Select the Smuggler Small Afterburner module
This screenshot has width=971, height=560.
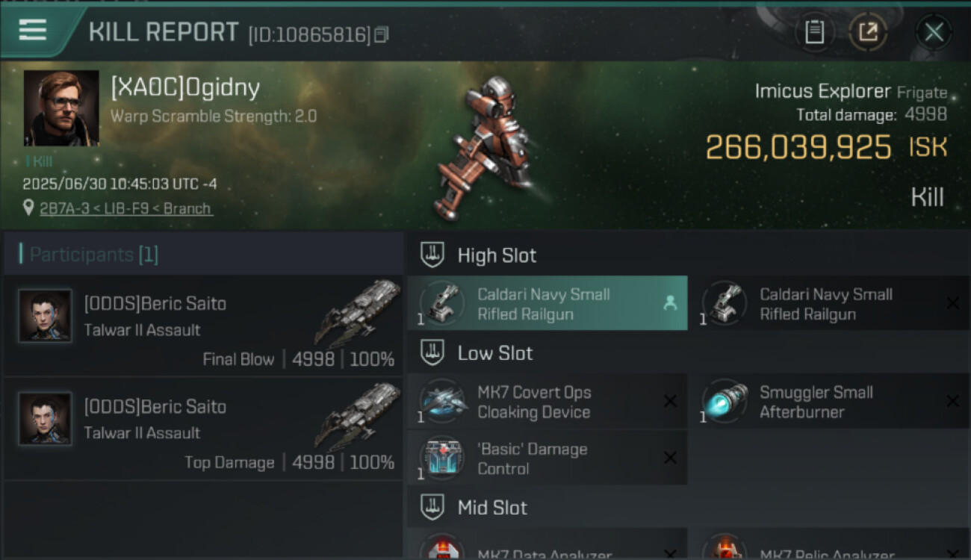pyautogui.click(x=830, y=402)
